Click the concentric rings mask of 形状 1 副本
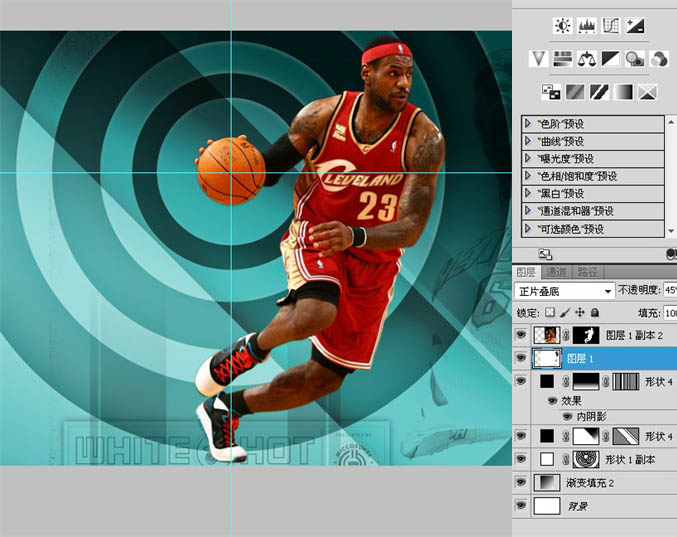Viewport: 677px width, 537px height. [x=586, y=460]
